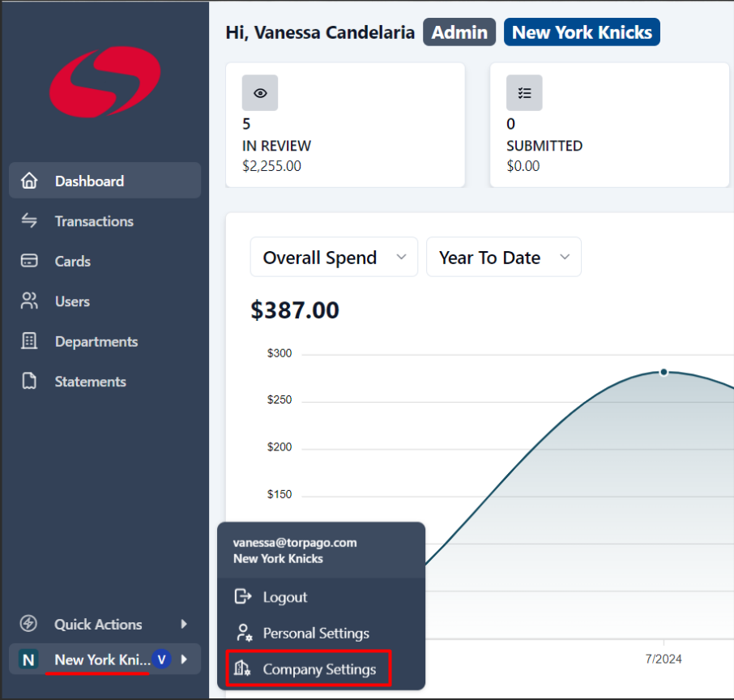Click the $150 y-axis label
Screen dimensions: 734x700
pyautogui.click(x=280, y=494)
